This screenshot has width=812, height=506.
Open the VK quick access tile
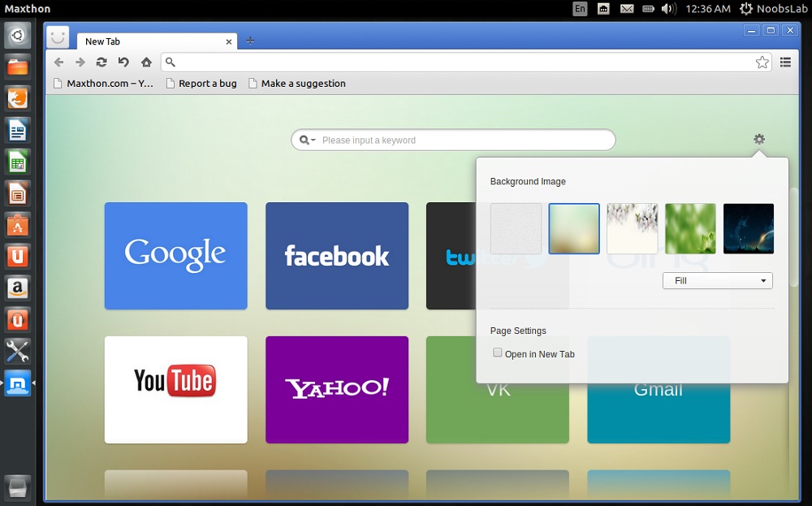coord(498,413)
